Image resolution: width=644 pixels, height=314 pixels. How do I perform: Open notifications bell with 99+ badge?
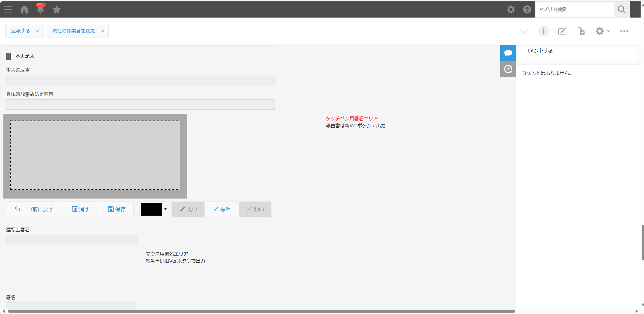(x=41, y=9)
